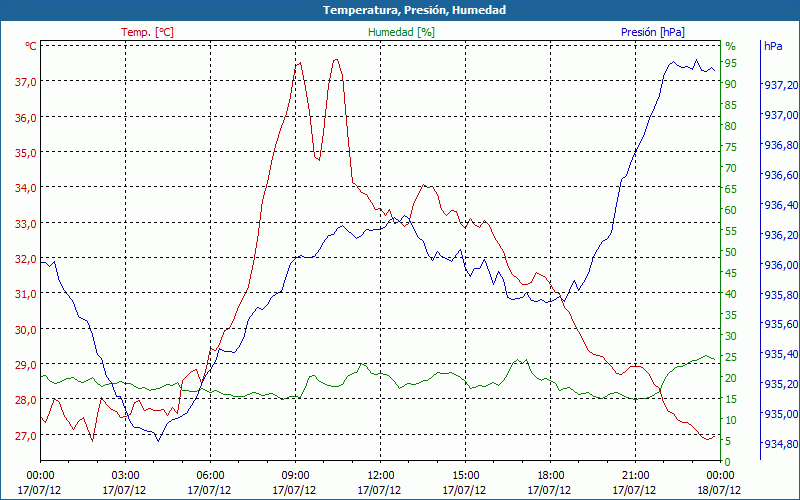Click the 935,20 pressure axis value
Viewport: 800px width, 500px height.
[781, 384]
